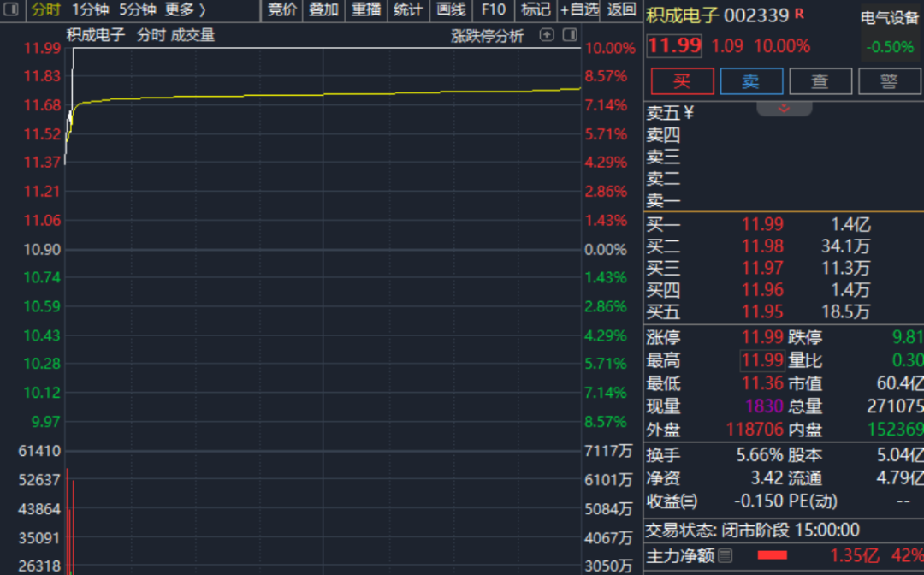Image resolution: width=924 pixels, height=575 pixels.
Task: Open the F10 company info
Action: 494,9
